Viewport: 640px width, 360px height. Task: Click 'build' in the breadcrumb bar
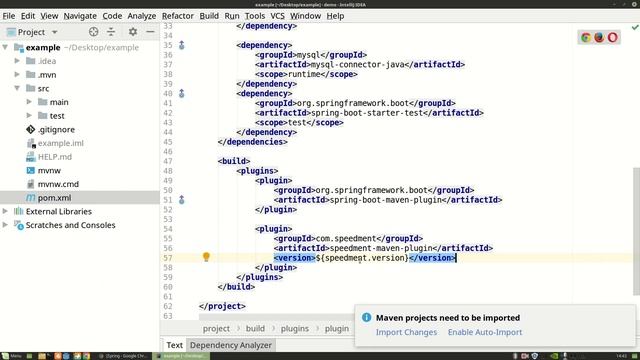pyautogui.click(x=255, y=329)
